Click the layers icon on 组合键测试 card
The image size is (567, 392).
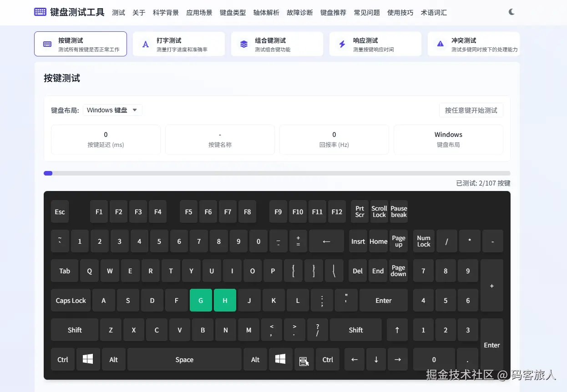point(244,44)
